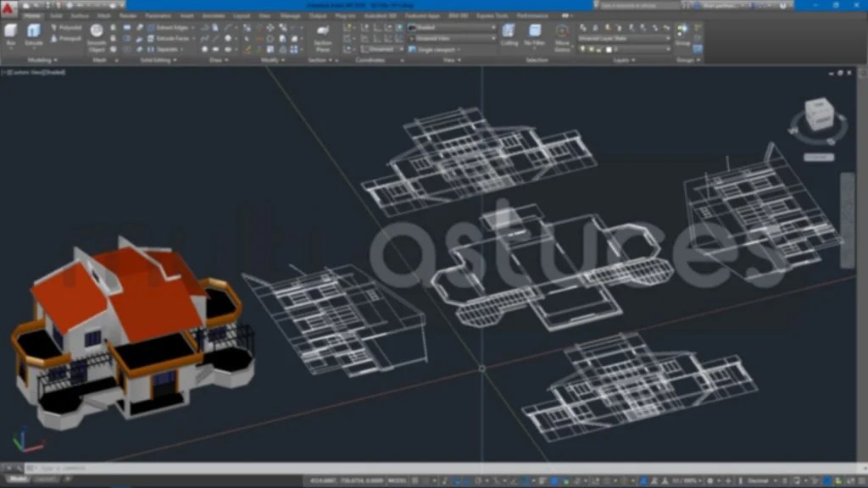Expand the Draw panel title
This screenshot has width=868, height=488.
(x=218, y=60)
